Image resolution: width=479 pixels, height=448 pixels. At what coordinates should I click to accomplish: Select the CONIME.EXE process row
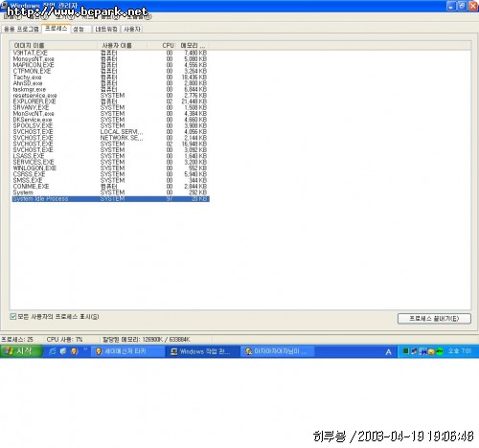tap(110, 187)
